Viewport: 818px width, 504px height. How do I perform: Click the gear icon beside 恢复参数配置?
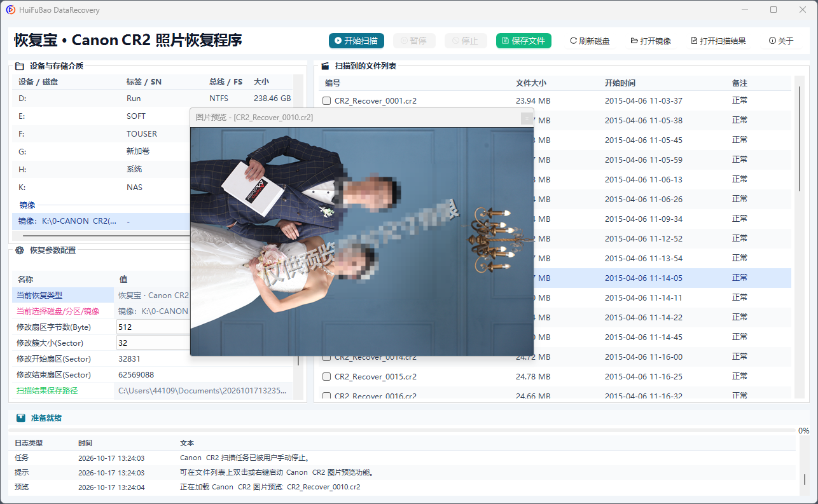(x=20, y=250)
